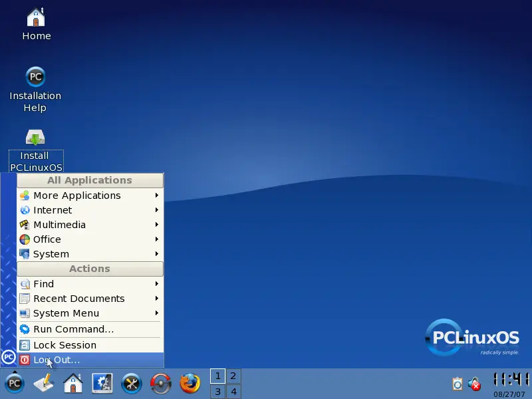Click the System Menu computer icon

click(x=25, y=313)
